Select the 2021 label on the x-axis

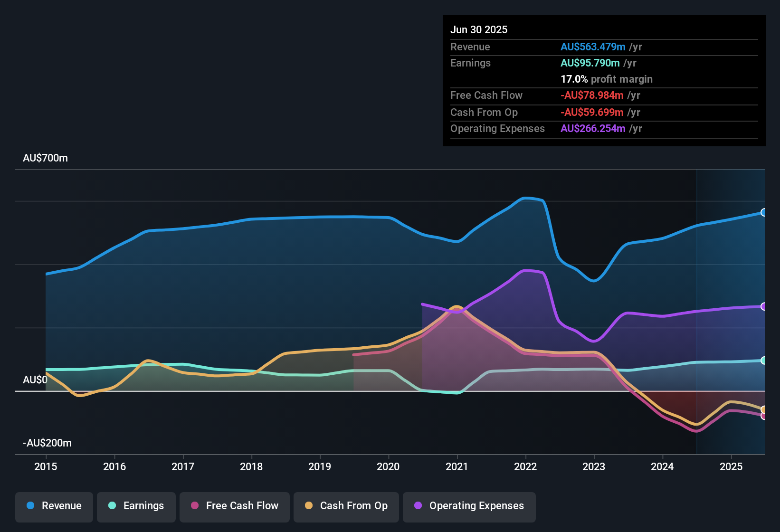(x=457, y=467)
